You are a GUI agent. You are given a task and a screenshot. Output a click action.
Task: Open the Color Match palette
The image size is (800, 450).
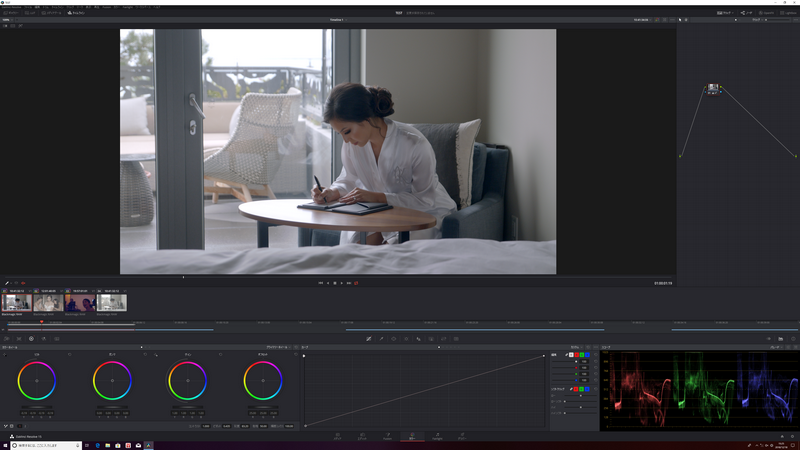(x=19, y=339)
